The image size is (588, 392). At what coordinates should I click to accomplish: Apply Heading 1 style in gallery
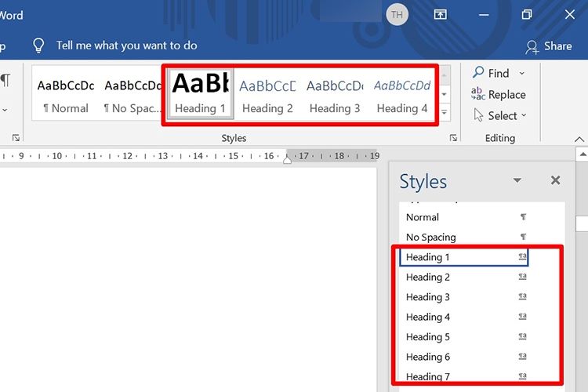(200, 93)
